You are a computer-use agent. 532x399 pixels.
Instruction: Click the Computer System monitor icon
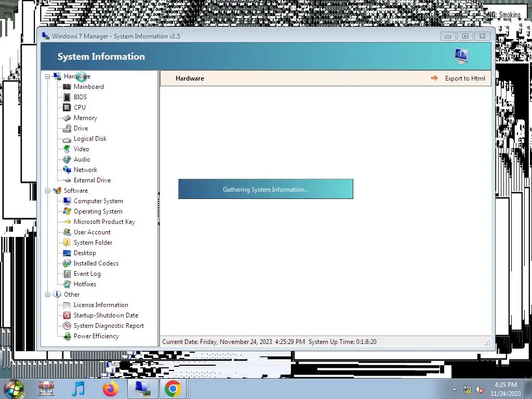pyautogui.click(x=67, y=201)
